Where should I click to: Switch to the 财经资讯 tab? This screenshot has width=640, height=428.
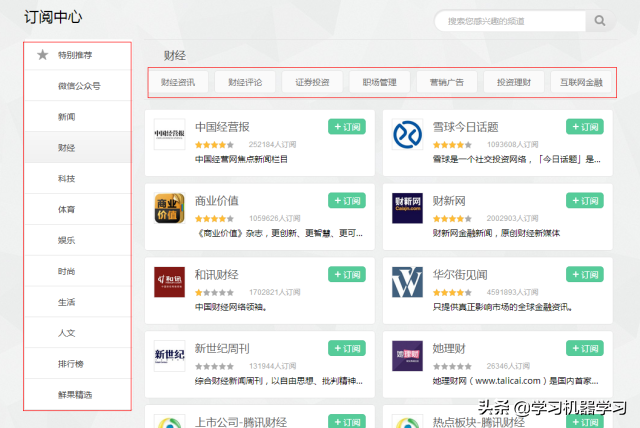click(178, 82)
